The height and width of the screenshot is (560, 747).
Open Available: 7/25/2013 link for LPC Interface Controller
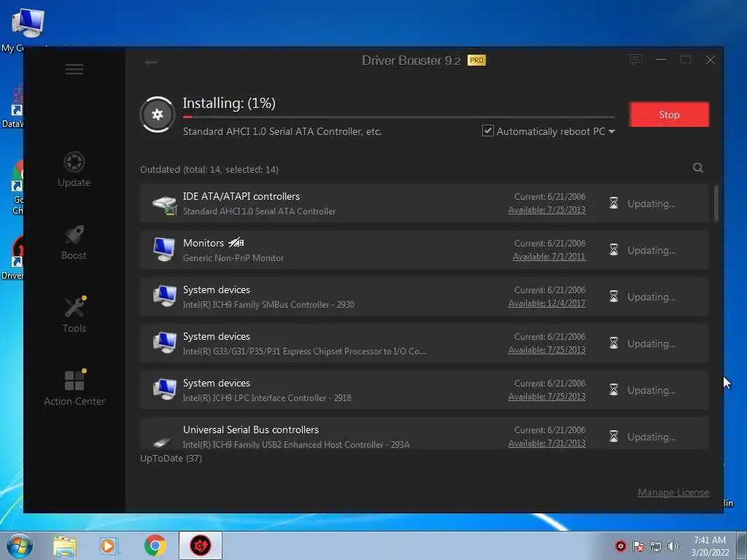pyautogui.click(x=547, y=397)
